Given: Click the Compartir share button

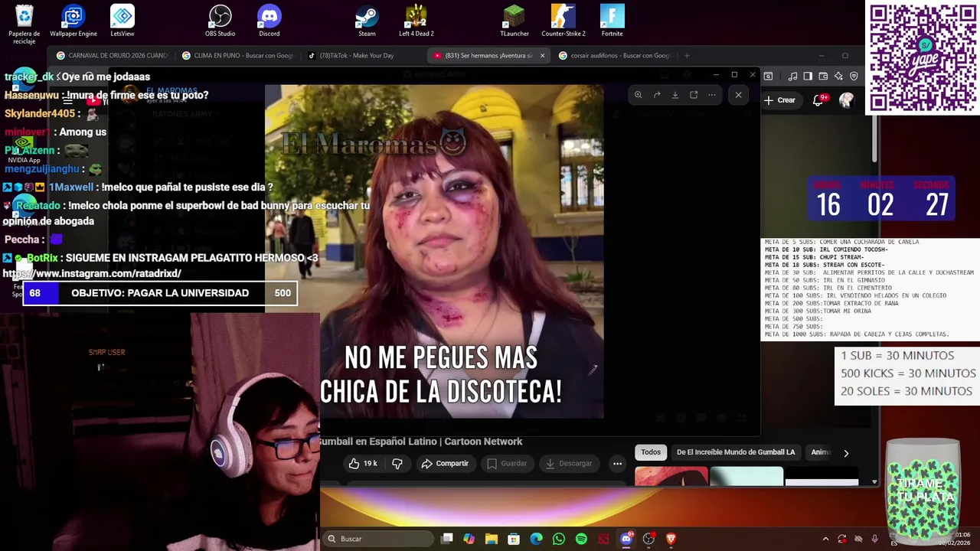Looking at the screenshot, I should [x=445, y=463].
